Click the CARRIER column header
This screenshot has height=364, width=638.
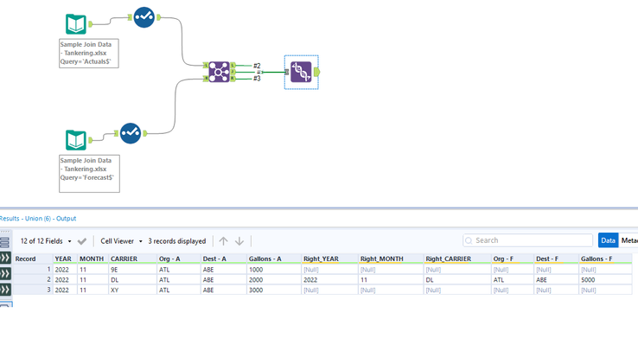tap(132, 259)
